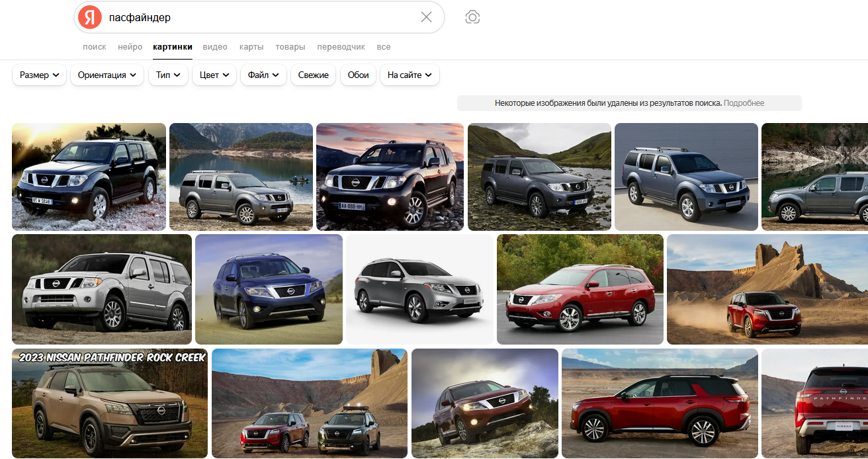868x459 pixels.
Task: Expand the Ориентация filter dropdown
Action: (x=107, y=75)
